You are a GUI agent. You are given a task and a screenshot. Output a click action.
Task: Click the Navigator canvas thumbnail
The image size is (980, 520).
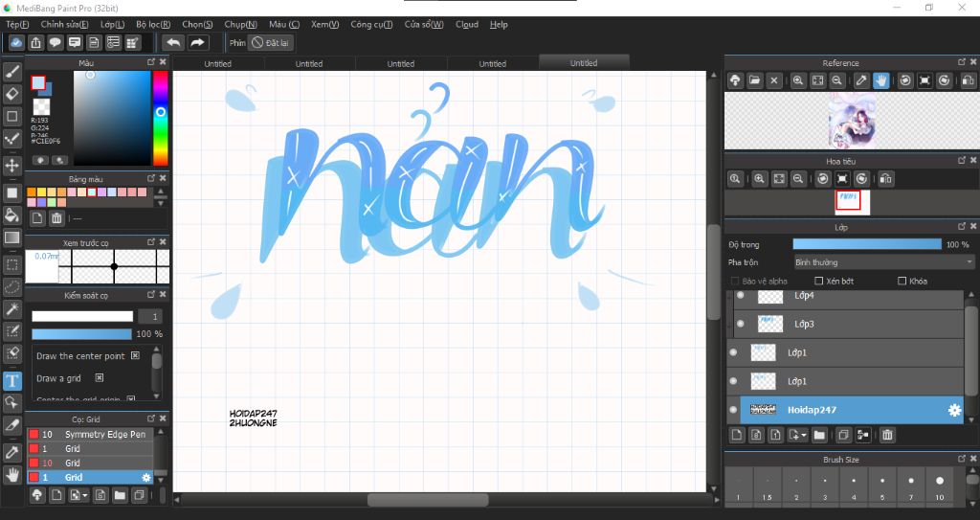[x=853, y=201]
